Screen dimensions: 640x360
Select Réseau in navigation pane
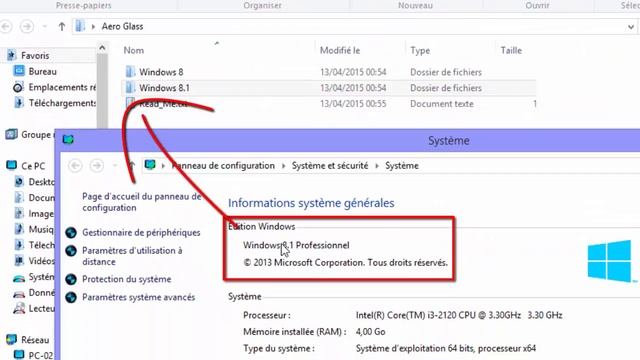pos(35,340)
